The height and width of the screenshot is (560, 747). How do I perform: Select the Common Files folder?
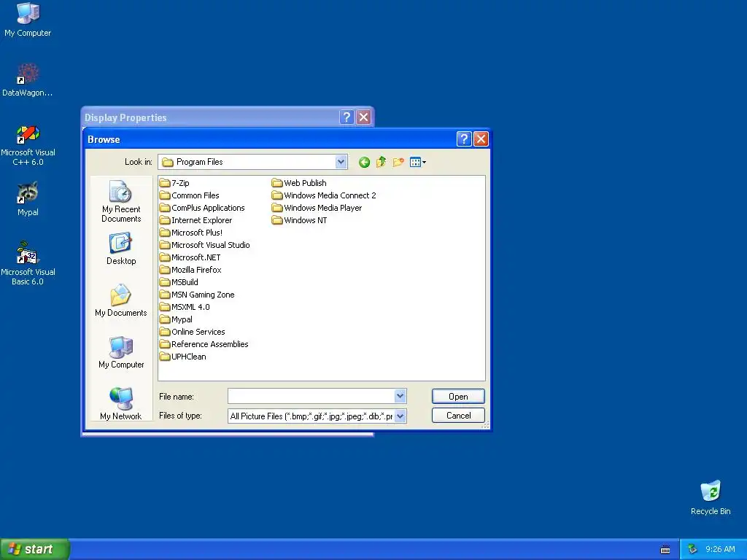190,195
